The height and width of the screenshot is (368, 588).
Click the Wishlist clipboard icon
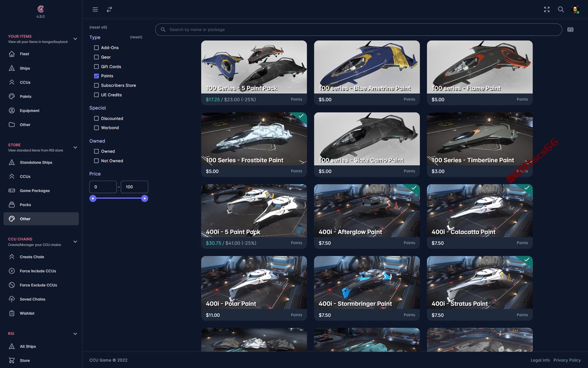(x=12, y=313)
